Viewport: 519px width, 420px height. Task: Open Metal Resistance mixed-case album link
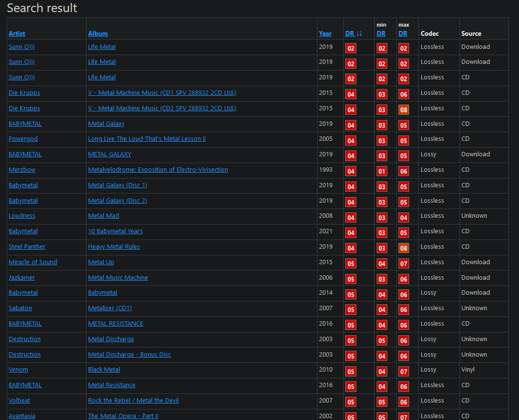point(111,385)
